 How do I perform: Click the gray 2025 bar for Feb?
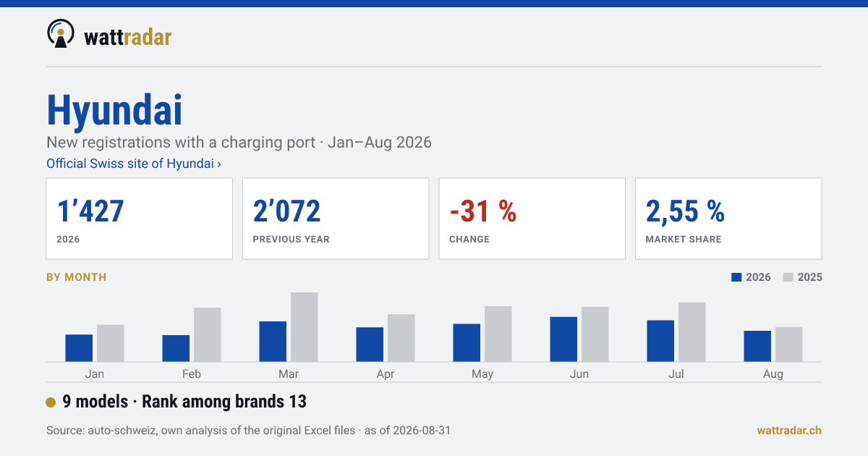pyautogui.click(x=208, y=334)
